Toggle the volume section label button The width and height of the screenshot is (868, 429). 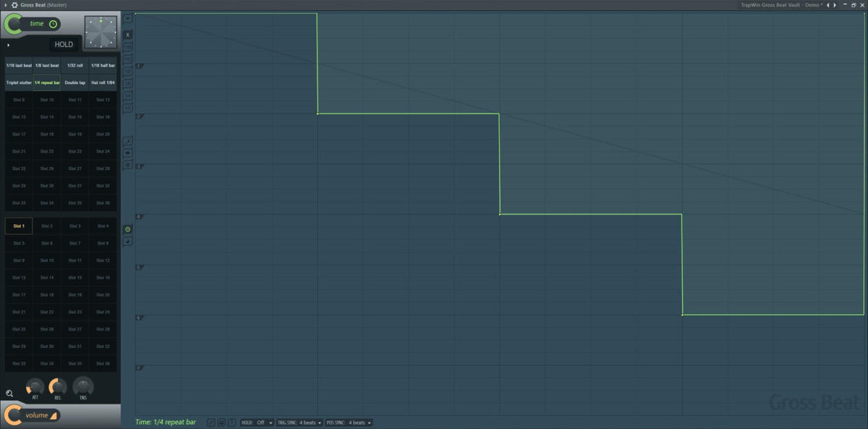(x=36, y=415)
